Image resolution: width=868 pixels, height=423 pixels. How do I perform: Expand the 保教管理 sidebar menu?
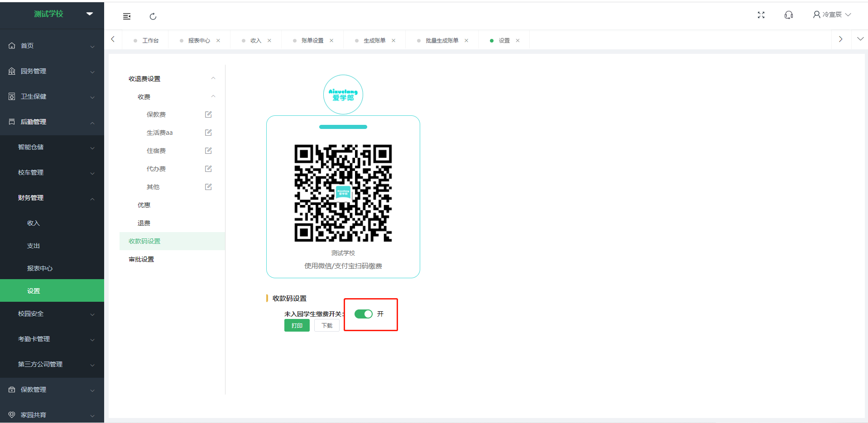[52, 390]
